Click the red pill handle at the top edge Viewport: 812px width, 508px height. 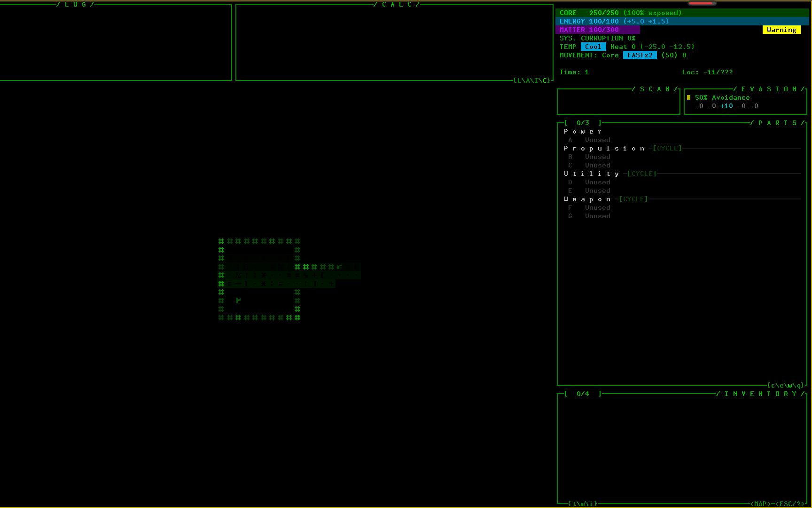coord(702,3)
